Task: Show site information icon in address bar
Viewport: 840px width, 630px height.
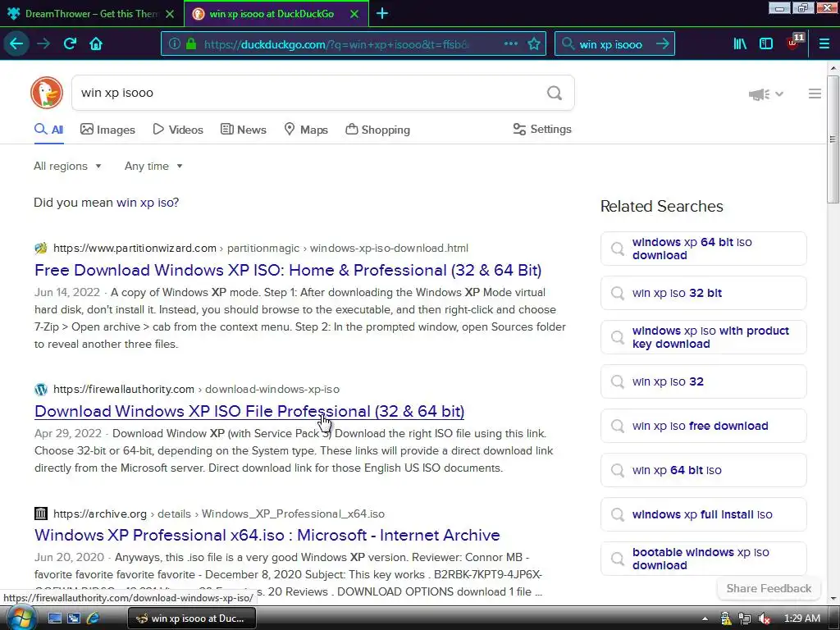Action: [174, 43]
